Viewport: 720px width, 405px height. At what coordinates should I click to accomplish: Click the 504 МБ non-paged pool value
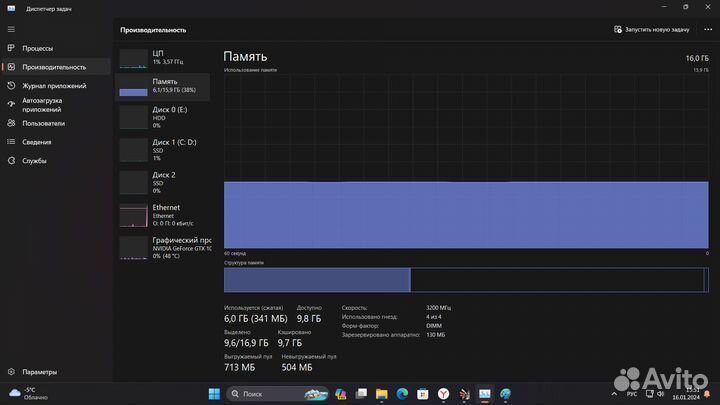coord(297,367)
